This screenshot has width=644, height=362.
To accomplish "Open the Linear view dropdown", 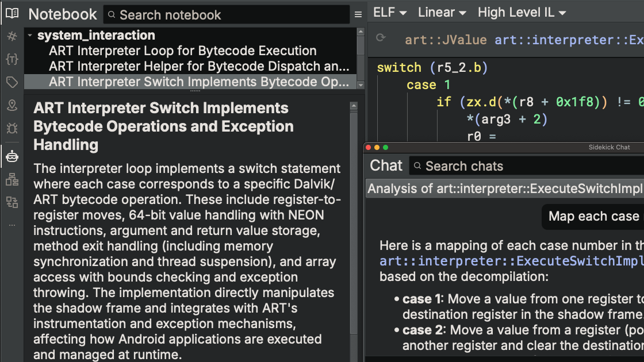I will pos(442,11).
